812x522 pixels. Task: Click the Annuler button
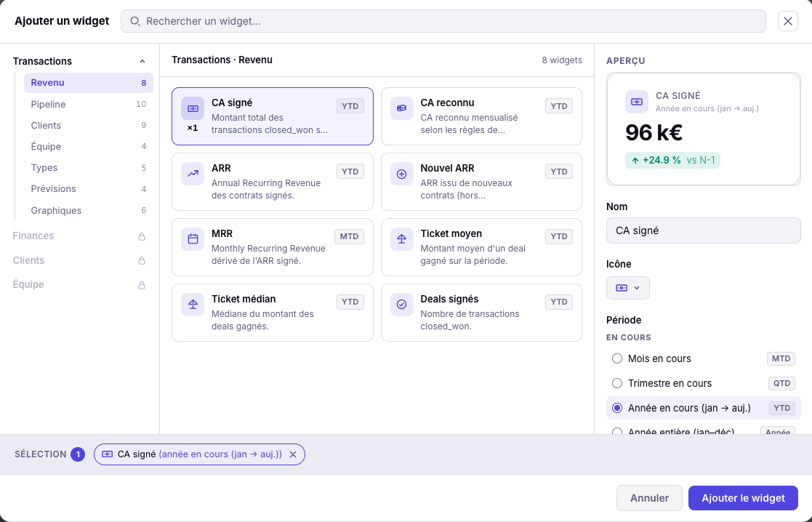point(648,498)
